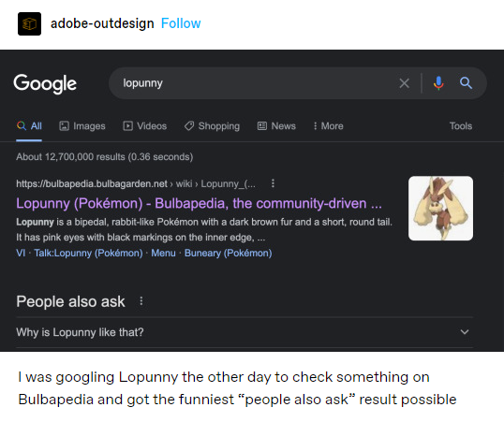Image resolution: width=504 pixels, height=422 pixels.
Task: Follow the adobe-outdesign blog
Action: tap(181, 23)
